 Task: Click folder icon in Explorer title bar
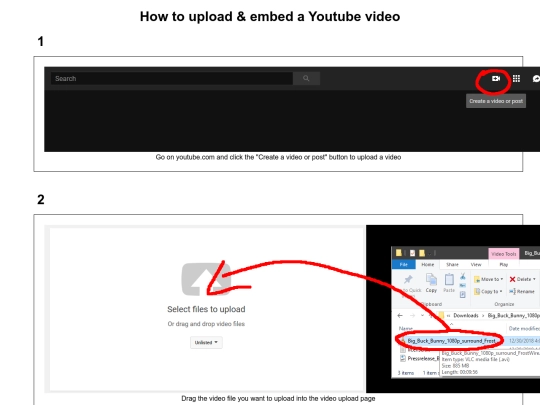398,253
